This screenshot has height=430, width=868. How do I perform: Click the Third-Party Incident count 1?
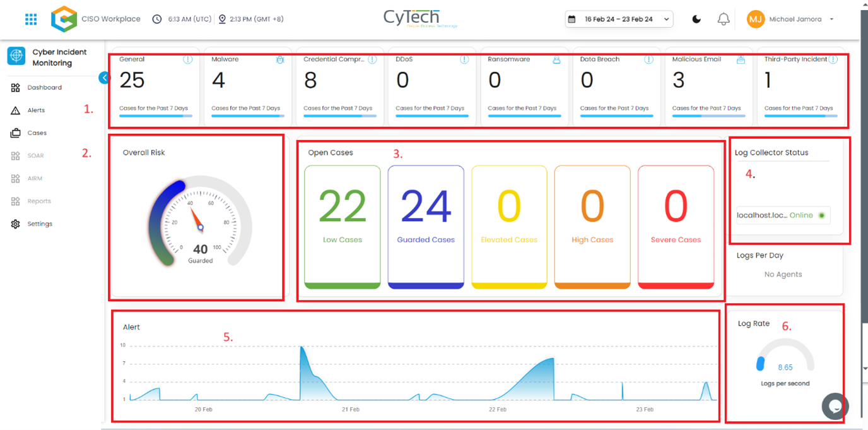[x=768, y=80]
